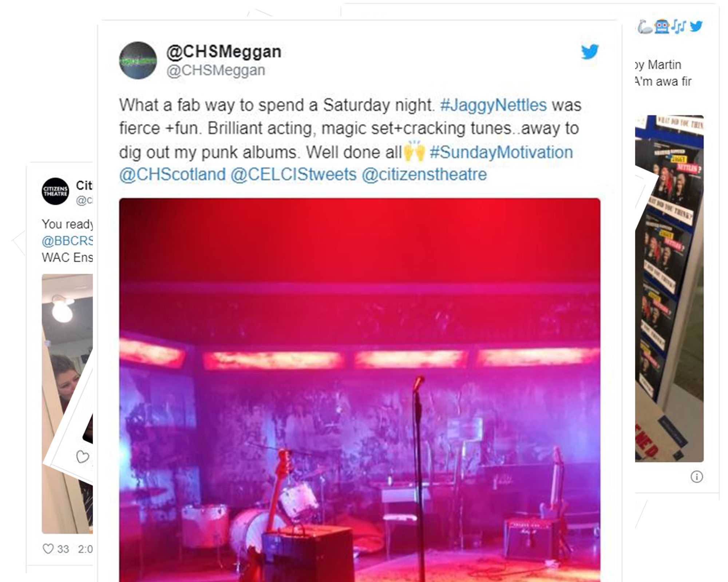Click the Twitter bird icon on right tweet

coord(696,26)
